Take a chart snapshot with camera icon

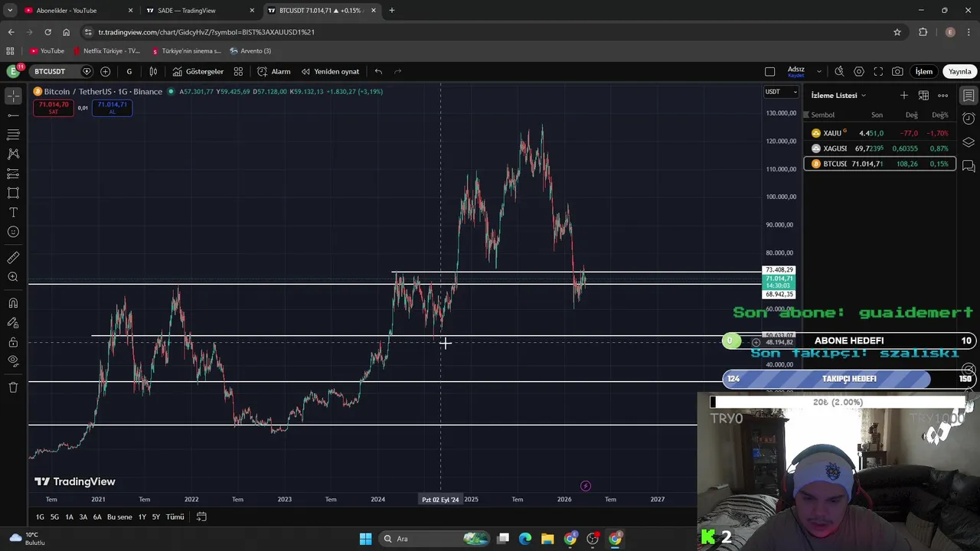[x=897, y=71]
